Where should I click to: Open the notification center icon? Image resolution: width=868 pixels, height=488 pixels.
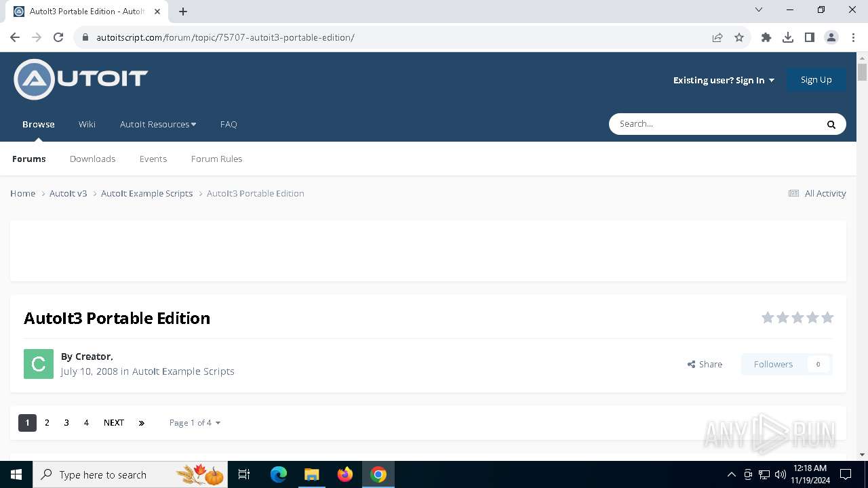tap(846, 474)
